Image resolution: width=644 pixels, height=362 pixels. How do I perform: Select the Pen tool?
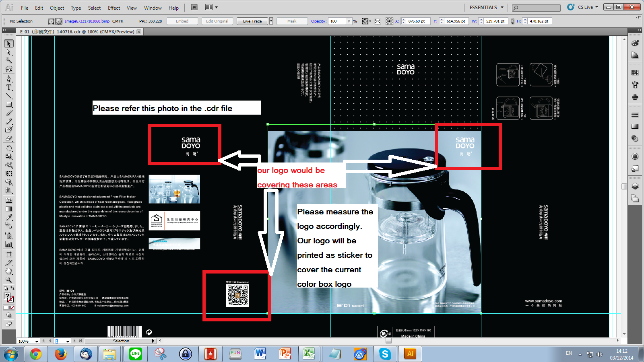(x=8, y=78)
